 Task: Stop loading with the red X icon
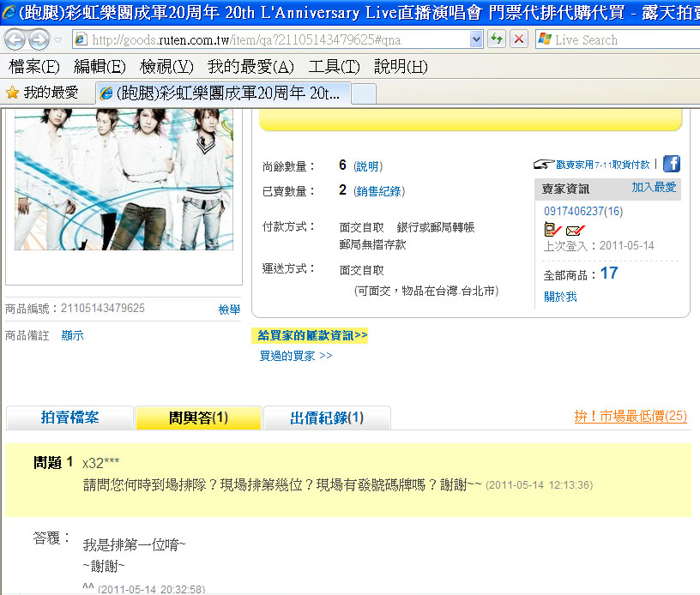pos(519,39)
